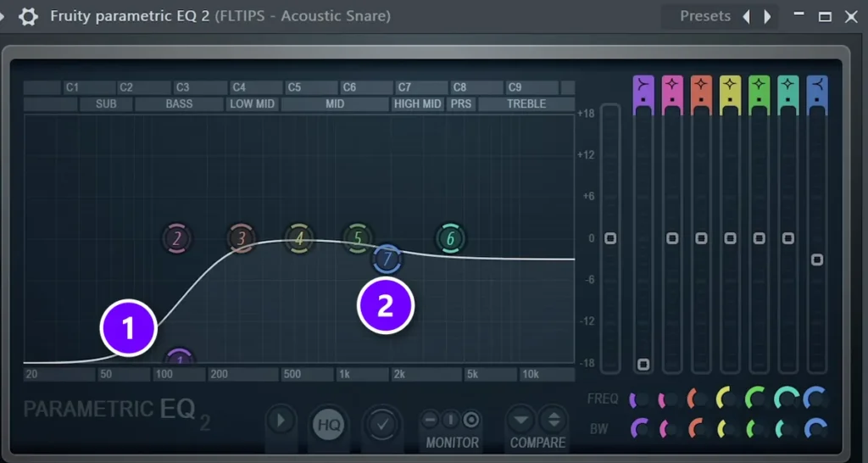Set MONITOR to the minus option
The image size is (868, 463).
(430, 420)
